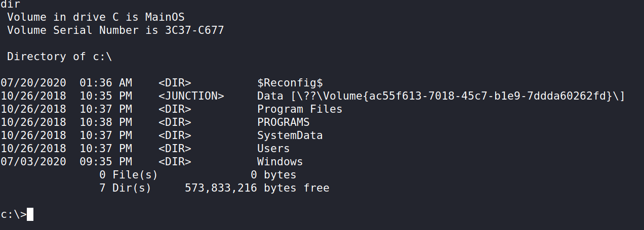Click the <JUNCTION> type label
Screen dimensions: 644x230
[191, 96]
